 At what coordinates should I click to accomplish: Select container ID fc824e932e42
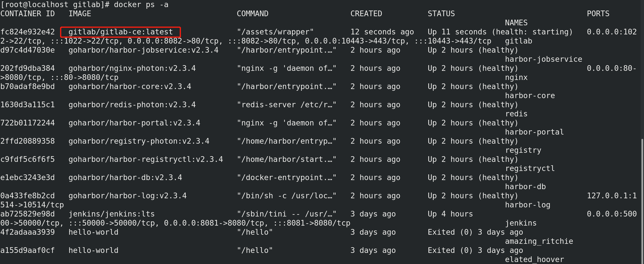coord(28,32)
